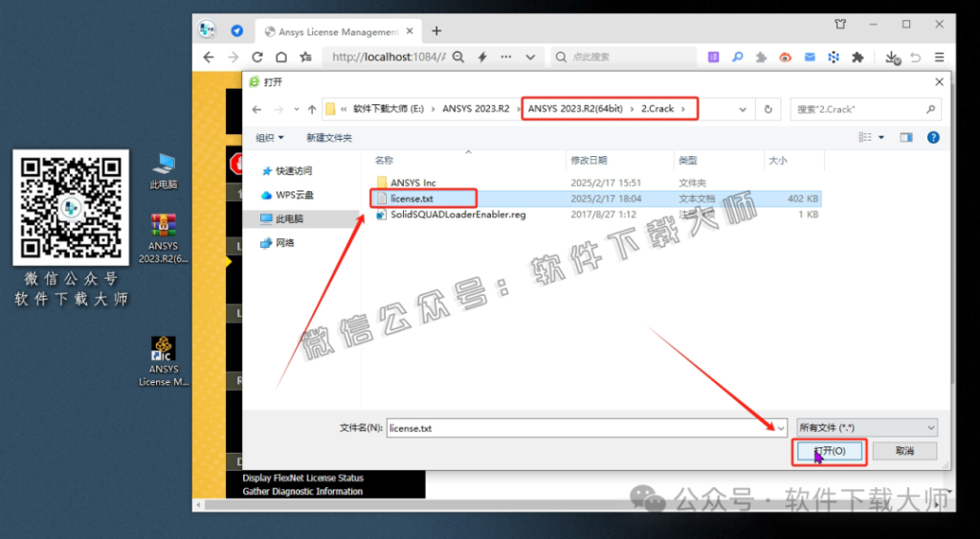Click the purple extension icon in browser toolbar
980x539 pixels.
pyautogui.click(x=713, y=56)
